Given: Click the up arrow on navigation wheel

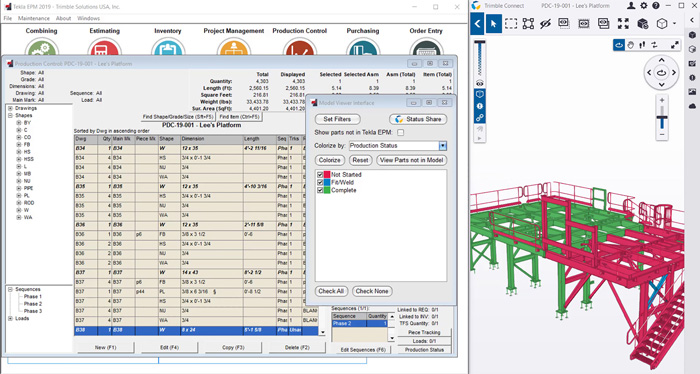Looking at the screenshot, I should 662,60.
